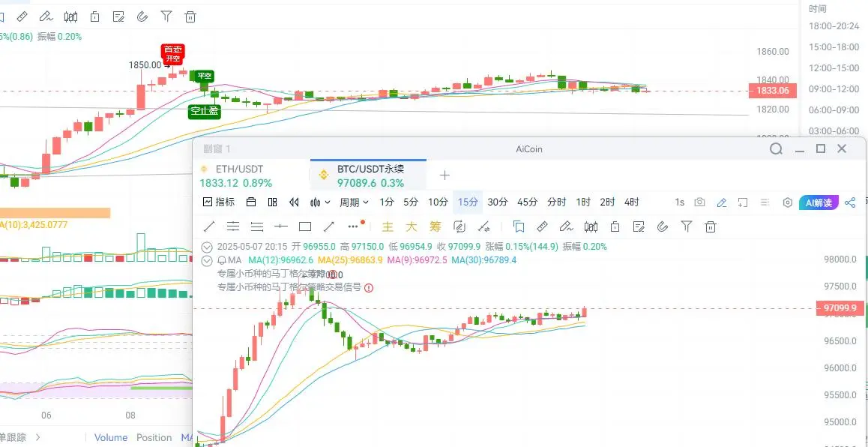Select the 2时 timeframe
Screen dimensions: 868x447
pos(607,202)
